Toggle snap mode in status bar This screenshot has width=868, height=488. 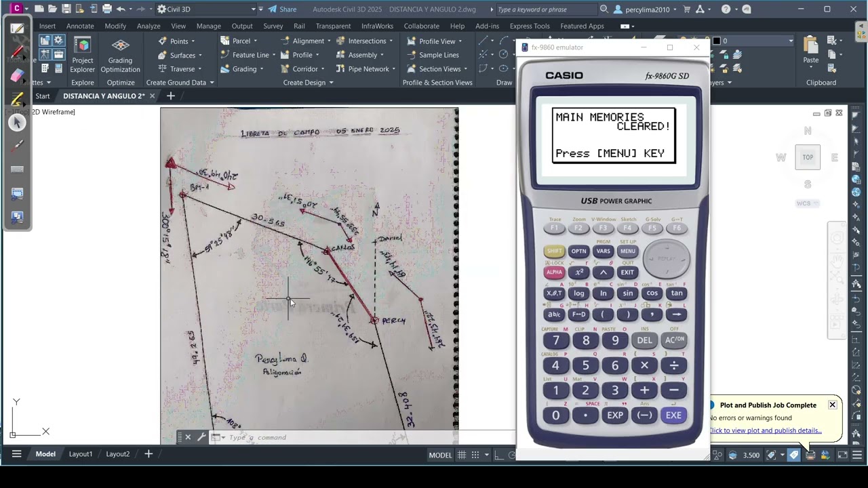point(476,455)
